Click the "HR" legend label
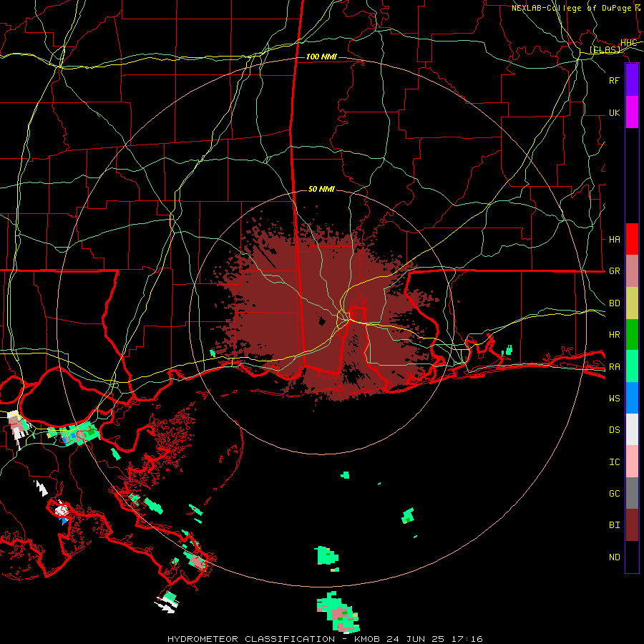Viewport: 644px width, 644px height. point(614,335)
